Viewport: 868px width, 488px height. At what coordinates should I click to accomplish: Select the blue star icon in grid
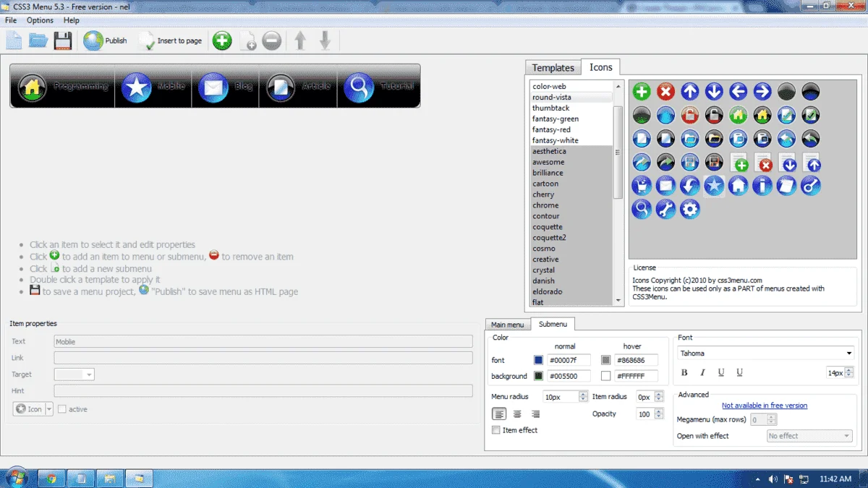tap(714, 186)
